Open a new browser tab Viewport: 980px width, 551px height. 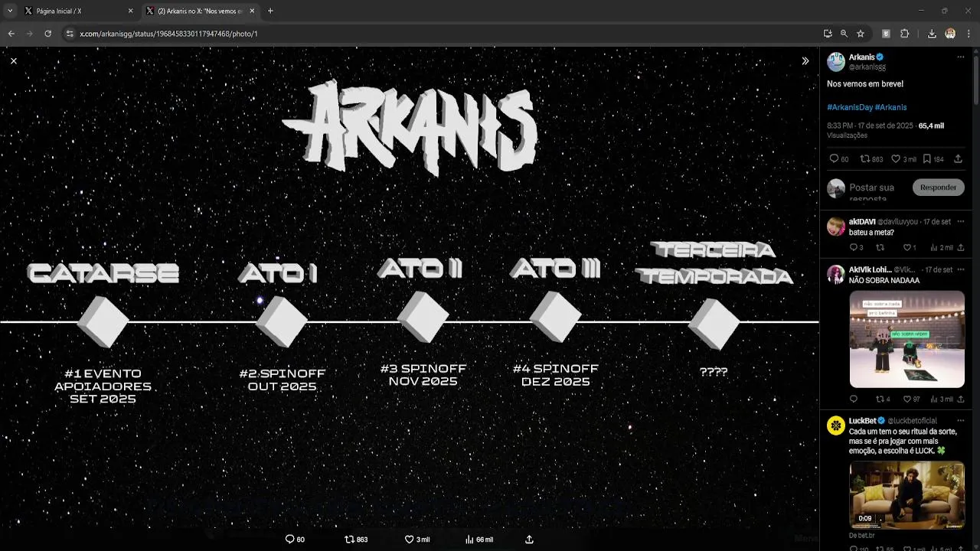click(x=270, y=11)
